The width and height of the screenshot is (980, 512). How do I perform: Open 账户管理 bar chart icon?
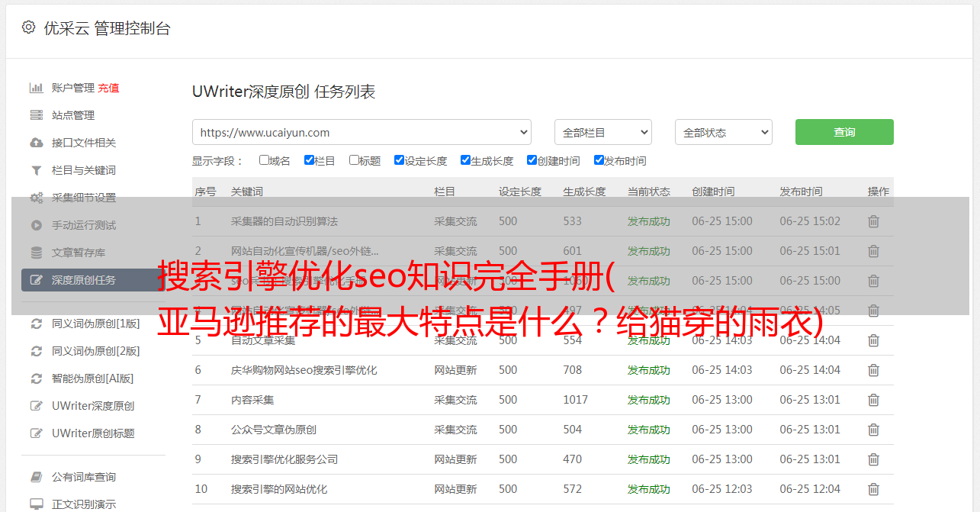coord(36,88)
